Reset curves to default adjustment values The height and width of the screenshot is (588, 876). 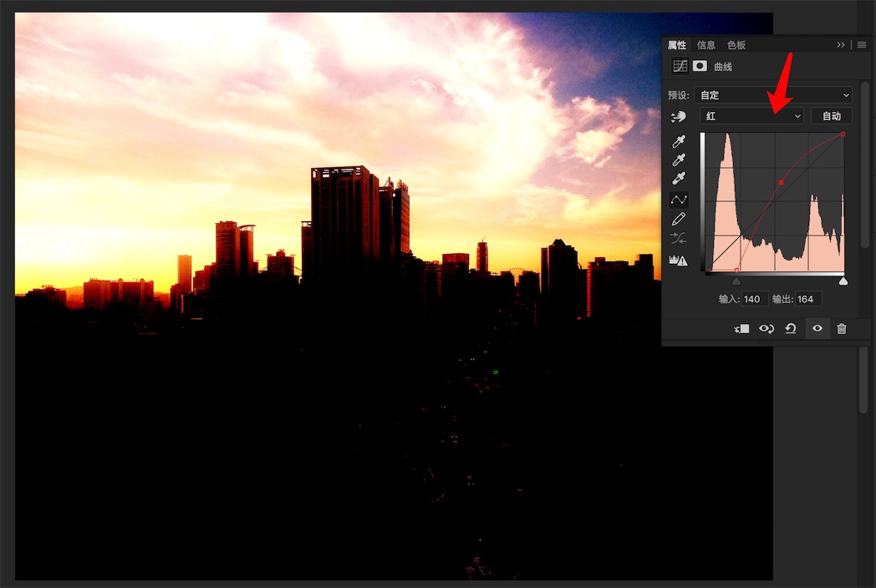pos(791,329)
